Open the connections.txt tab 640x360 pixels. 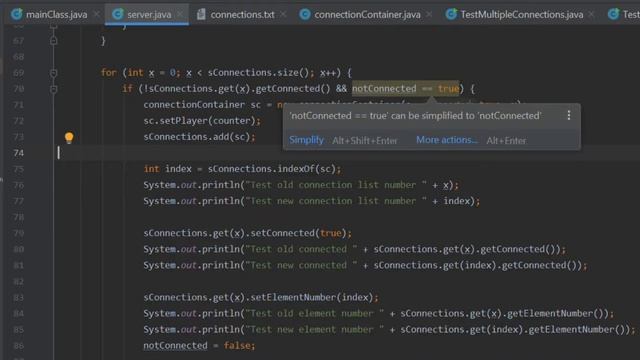point(242,15)
